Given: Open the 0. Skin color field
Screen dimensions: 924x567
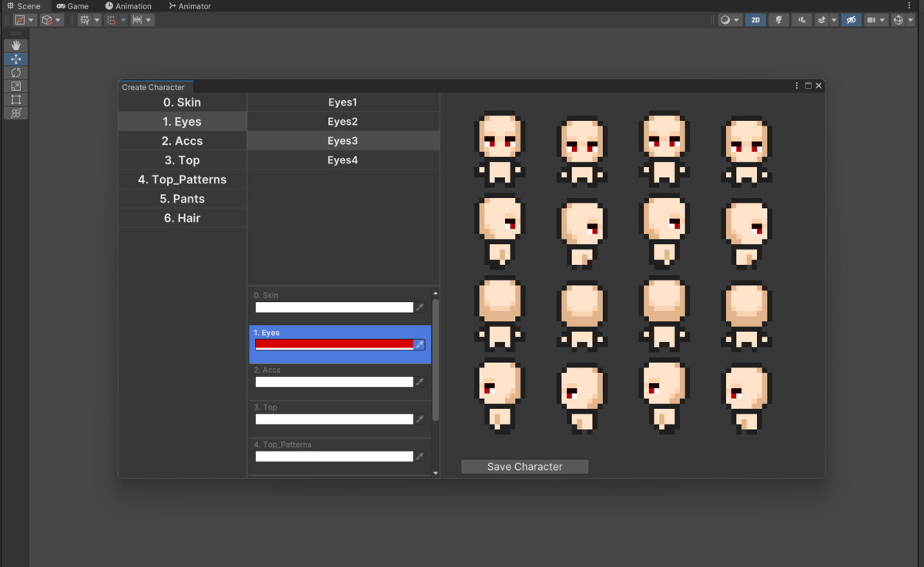Looking at the screenshot, I should [x=334, y=307].
